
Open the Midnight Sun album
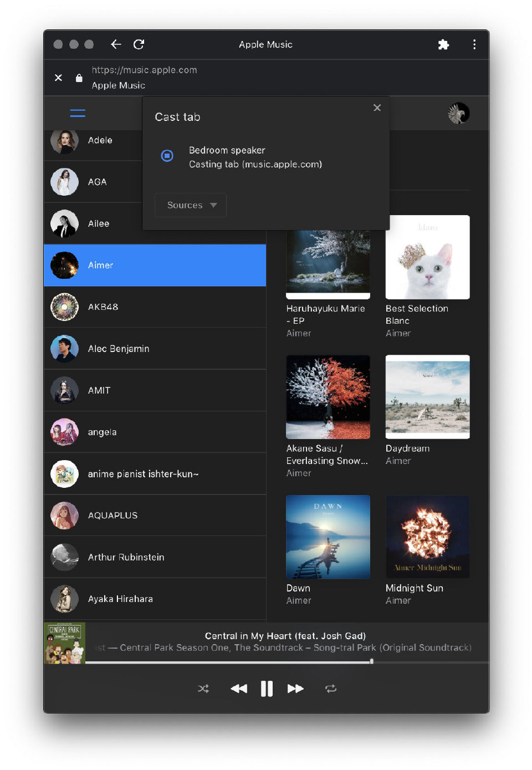(x=427, y=537)
